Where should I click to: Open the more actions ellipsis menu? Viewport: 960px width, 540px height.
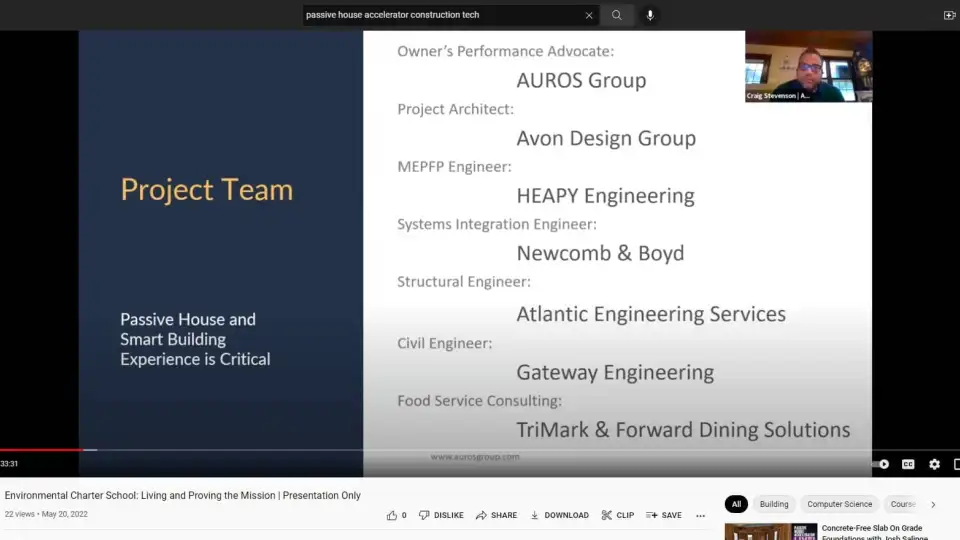700,515
